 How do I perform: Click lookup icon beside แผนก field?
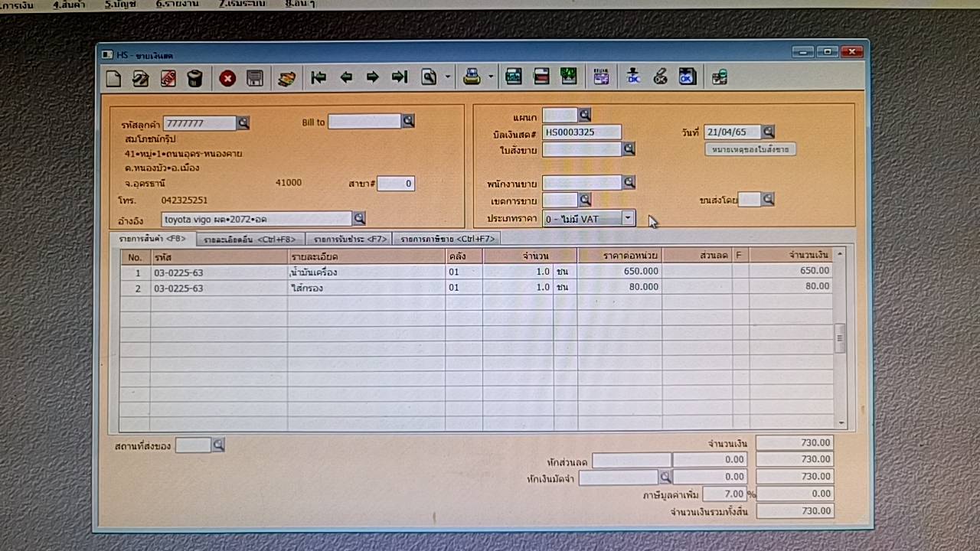584,115
